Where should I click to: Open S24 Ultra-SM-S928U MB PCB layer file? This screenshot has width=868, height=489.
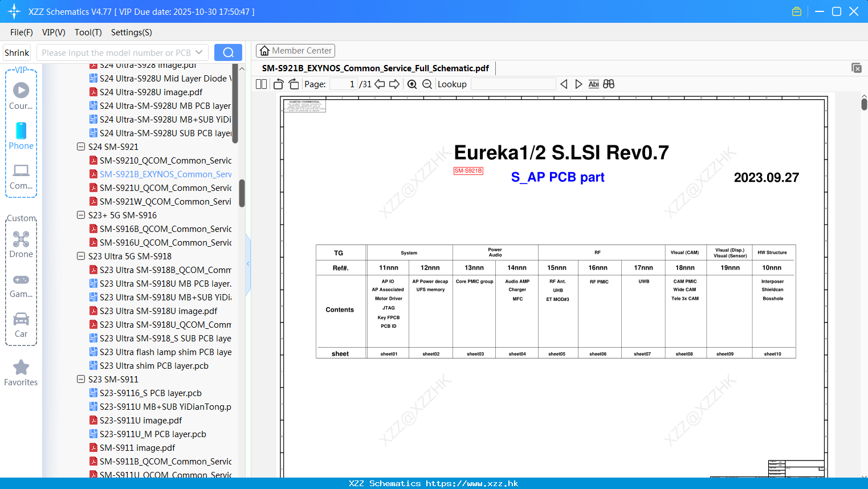point(161,105)
